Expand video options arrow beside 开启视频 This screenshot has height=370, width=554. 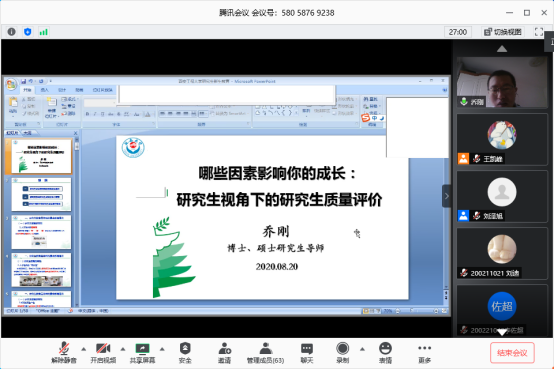(123, 349)
